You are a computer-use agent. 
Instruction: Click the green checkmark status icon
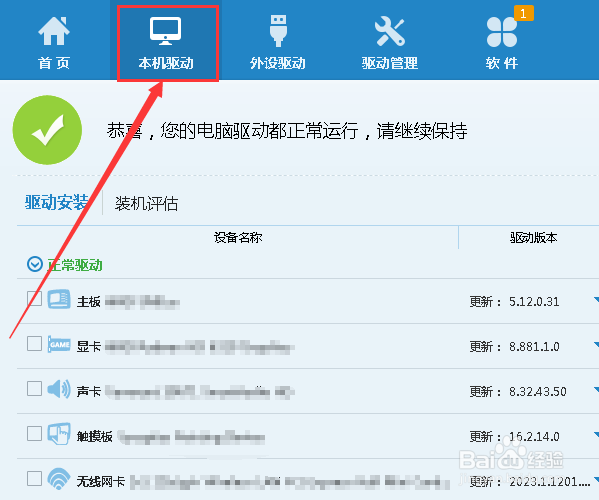pos(47,130)
